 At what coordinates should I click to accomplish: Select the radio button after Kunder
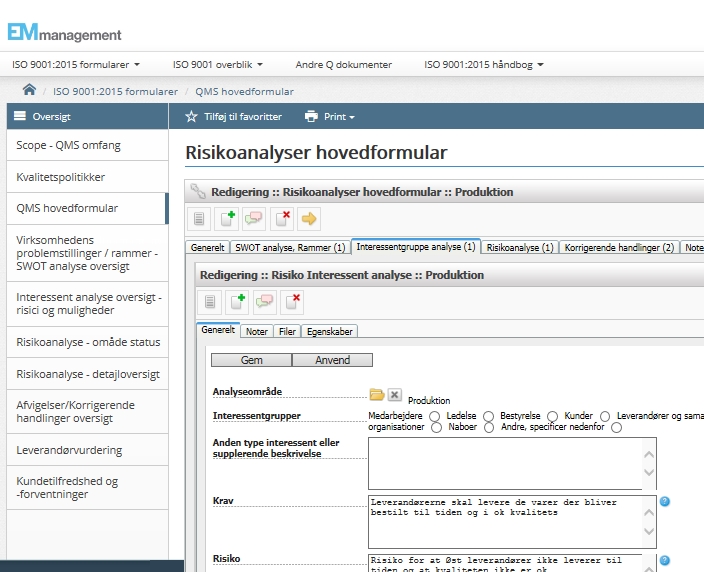(605, 416)
